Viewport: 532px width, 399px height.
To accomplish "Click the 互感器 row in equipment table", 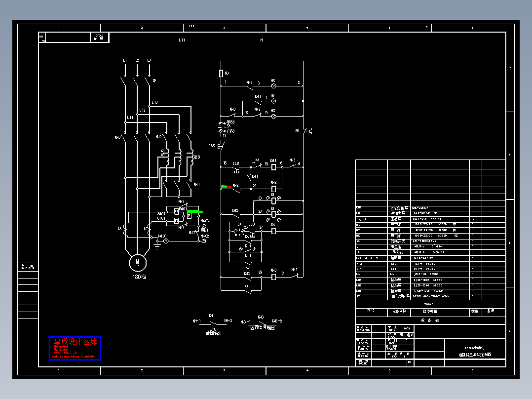I will click(430, 219).
